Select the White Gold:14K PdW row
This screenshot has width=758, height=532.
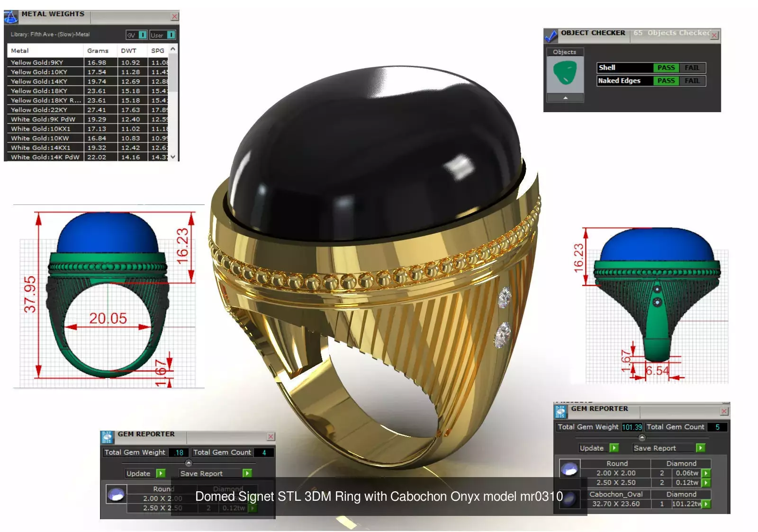(88, 157)
